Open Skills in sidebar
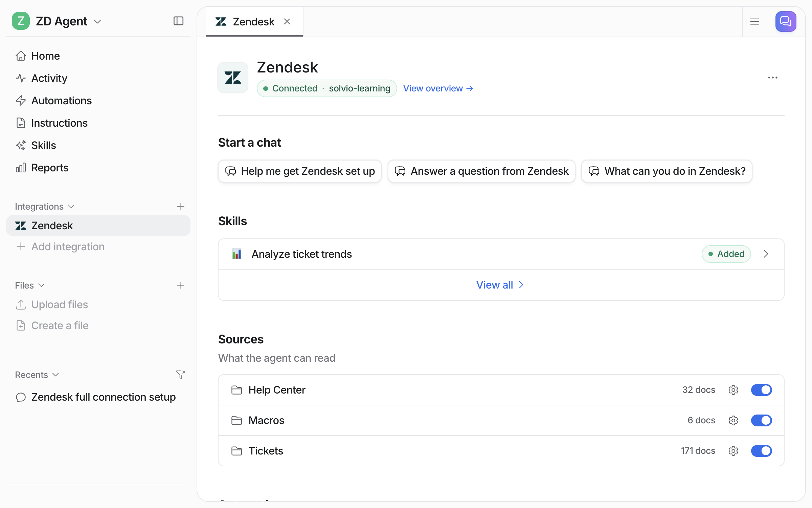Image resolution: width=812 pixels, height=508 pixels. pos(98,145)
